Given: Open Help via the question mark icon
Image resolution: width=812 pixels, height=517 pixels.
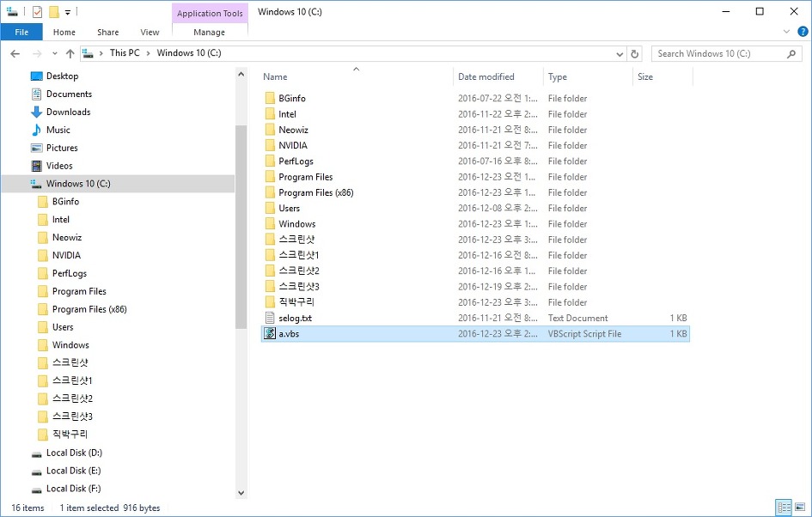Looking at the screenshot, I should [x=803, y=32].
